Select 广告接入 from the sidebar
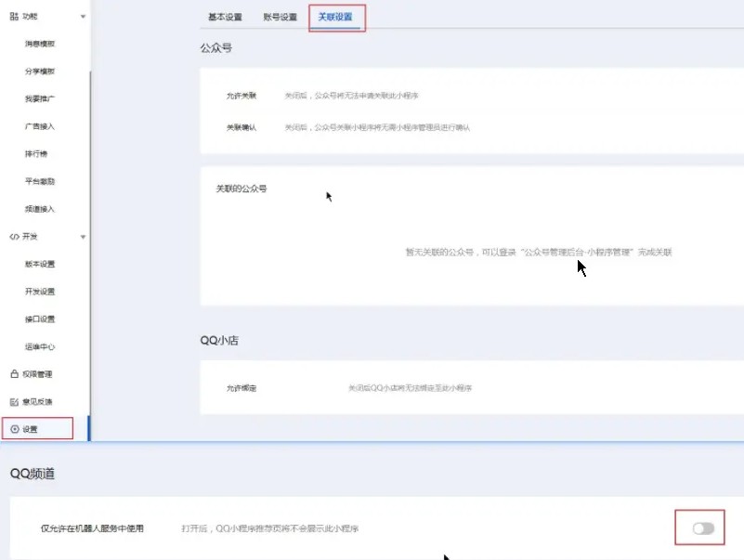Screen dimensions: 744x560 coord(40,126)
